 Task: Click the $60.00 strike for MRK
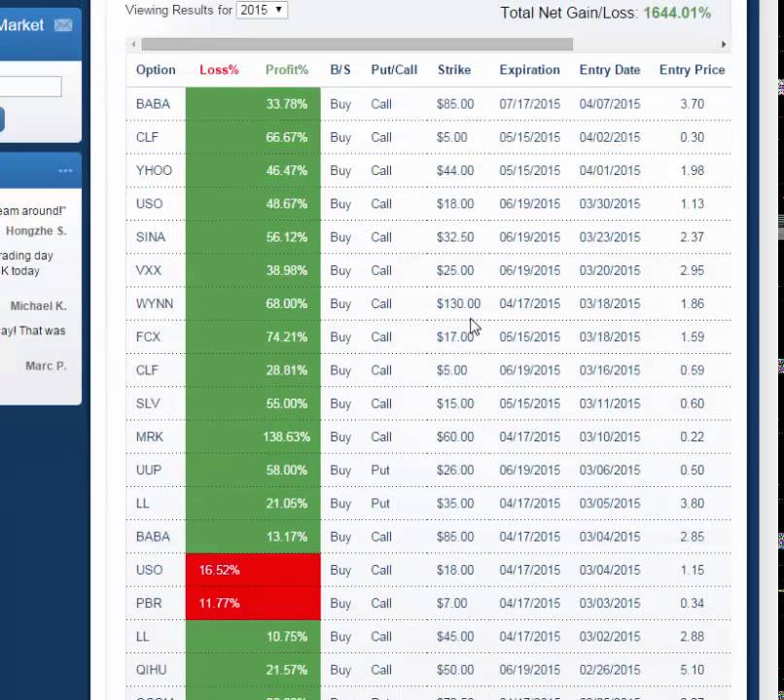coord(455,437)
